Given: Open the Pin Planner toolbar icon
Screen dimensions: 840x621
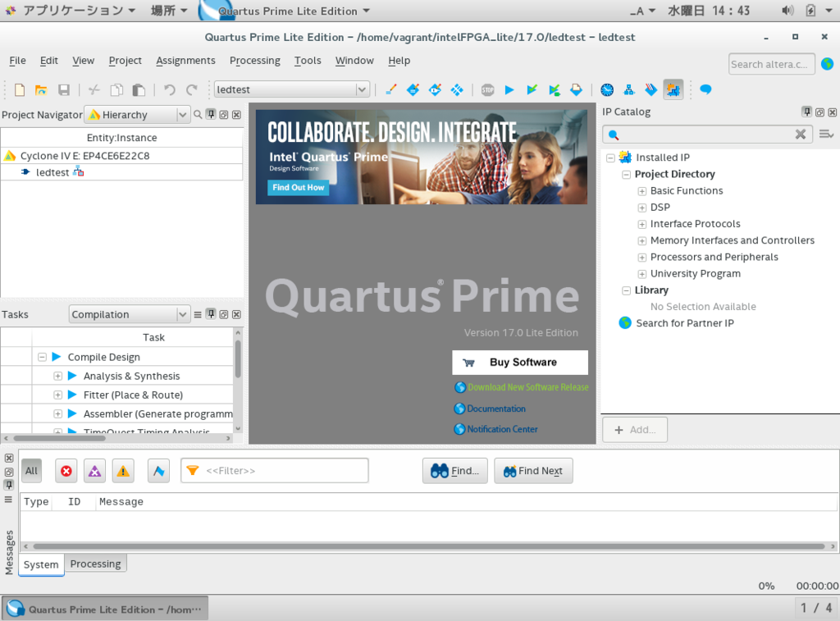Looking at the screenshot, I should click(435, 89).
